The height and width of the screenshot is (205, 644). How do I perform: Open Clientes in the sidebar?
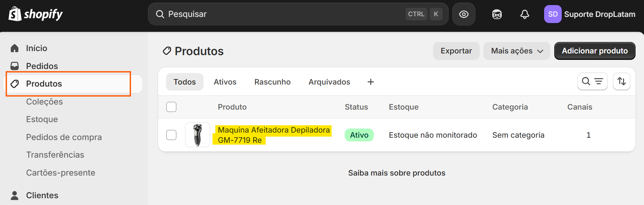42,195
